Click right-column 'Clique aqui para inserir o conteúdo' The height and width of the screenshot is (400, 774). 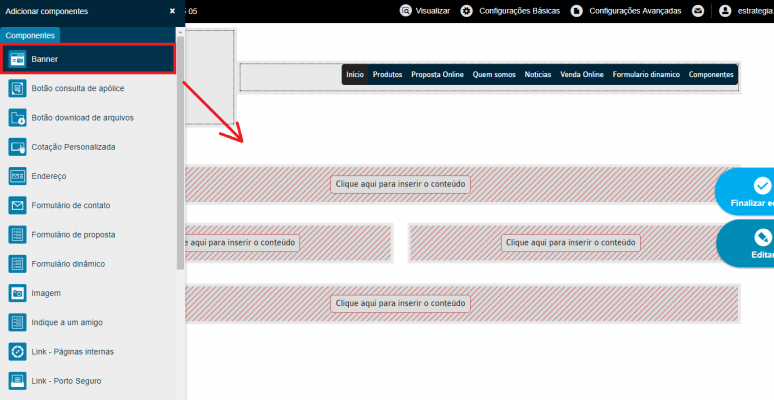click(571, 242)
